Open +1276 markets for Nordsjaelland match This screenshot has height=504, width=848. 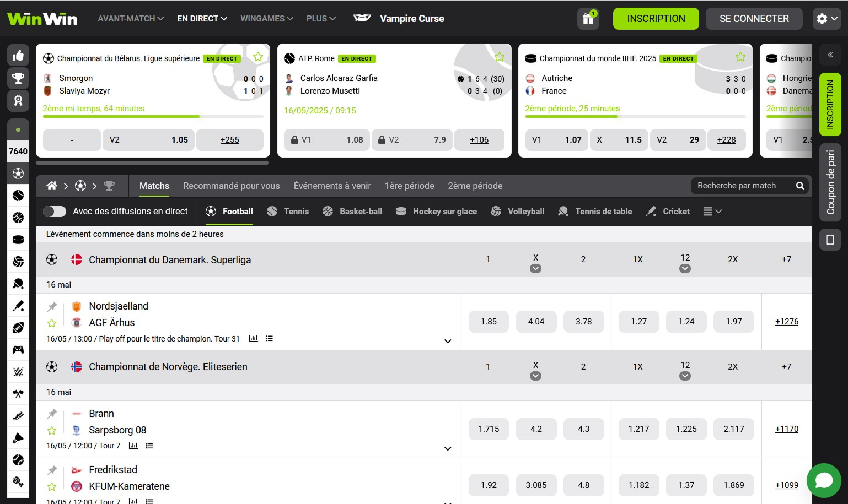point(787,322)
